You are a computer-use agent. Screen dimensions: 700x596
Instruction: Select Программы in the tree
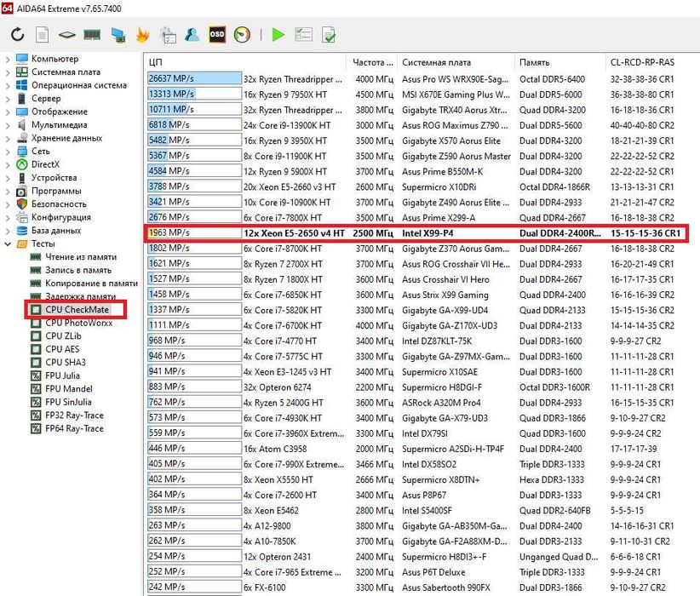click(56, 191)
